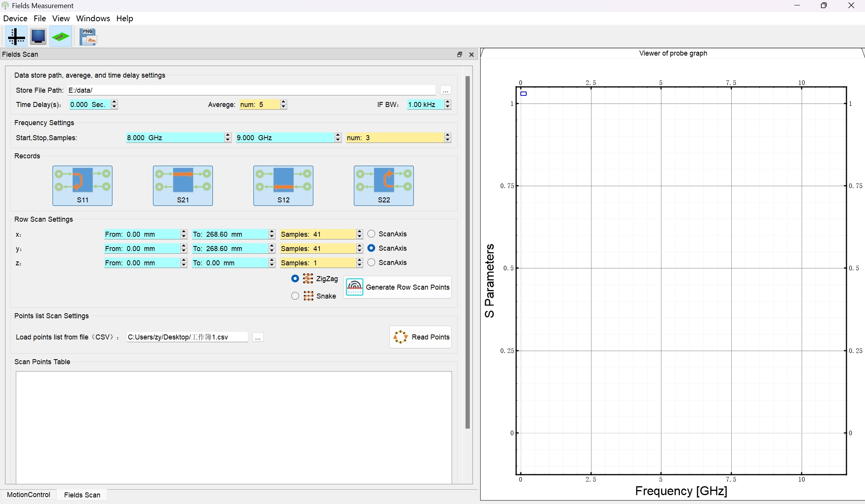Viewport: 865px width, 504px height.
Task: Click the monitor display toolbar icon
Action: pos(38,37)
